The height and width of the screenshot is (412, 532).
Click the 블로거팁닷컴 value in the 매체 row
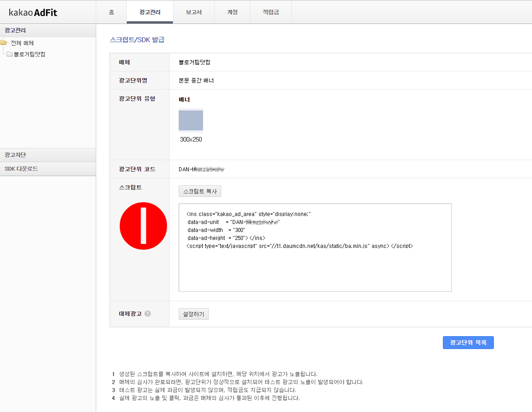point(195,63)
